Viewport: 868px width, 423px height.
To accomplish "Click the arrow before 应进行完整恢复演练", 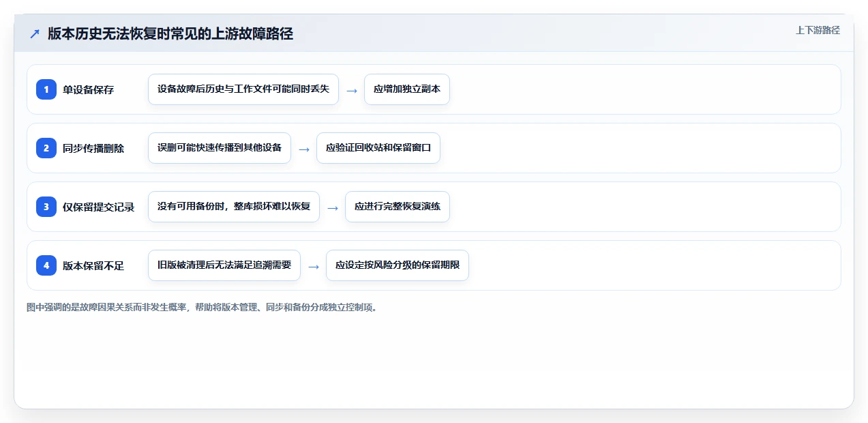I will pos(333,207).
